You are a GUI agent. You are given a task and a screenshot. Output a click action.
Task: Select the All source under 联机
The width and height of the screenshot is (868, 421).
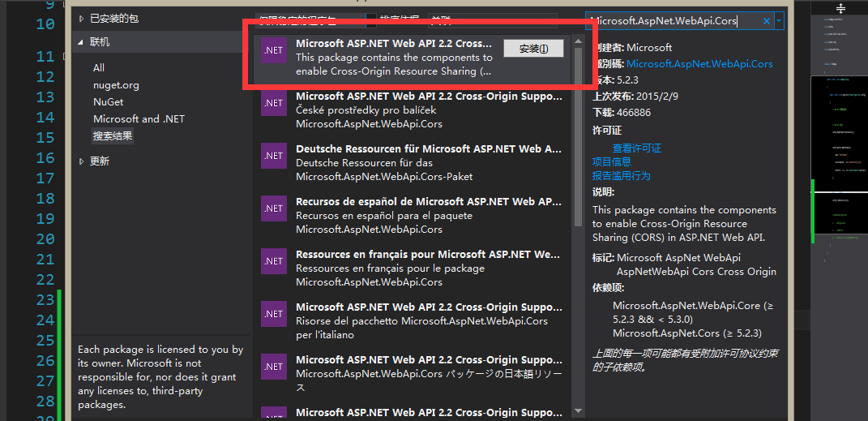coord(99,67)
